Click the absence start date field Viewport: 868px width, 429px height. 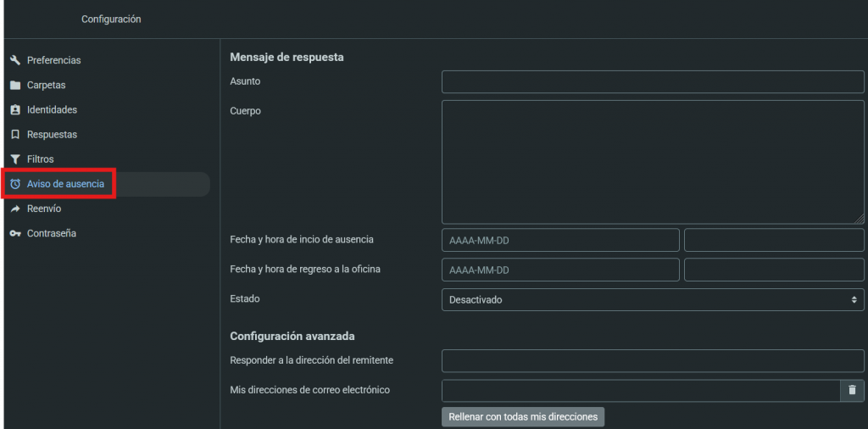tap(560, 240)
